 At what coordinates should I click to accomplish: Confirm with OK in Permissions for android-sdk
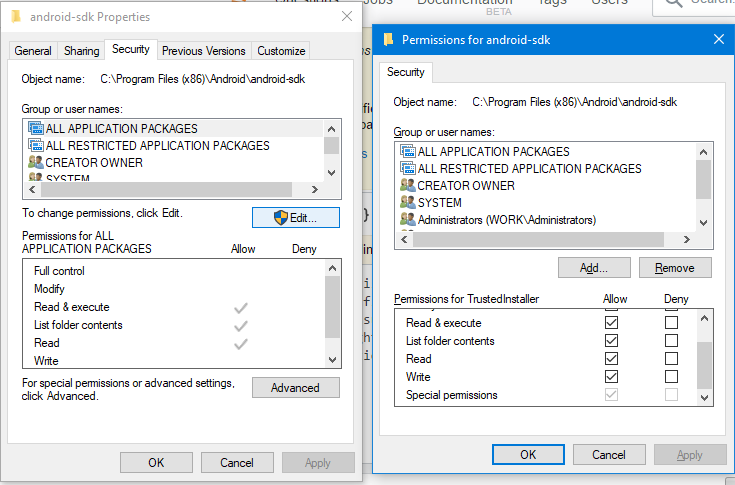pyautogui.click(x=528, y=455)
